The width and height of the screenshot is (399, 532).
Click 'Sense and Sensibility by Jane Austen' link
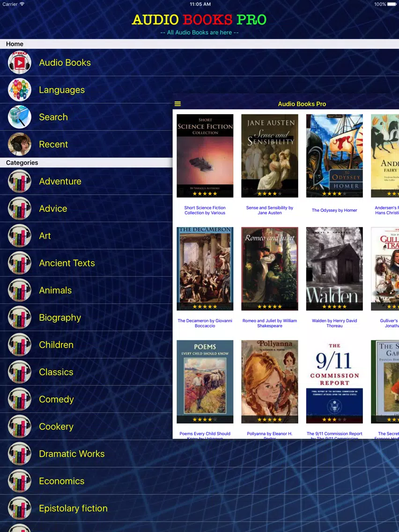coord(270,210)
